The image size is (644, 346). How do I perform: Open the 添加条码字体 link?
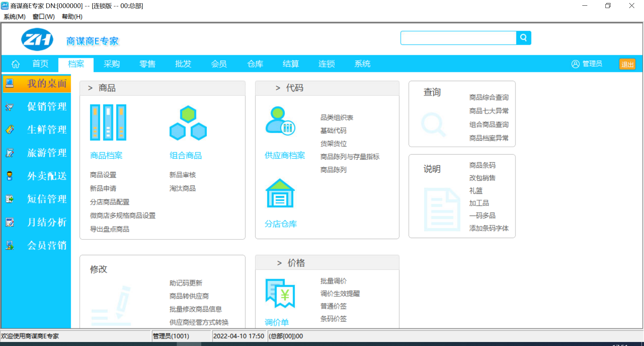coord(489,228)
